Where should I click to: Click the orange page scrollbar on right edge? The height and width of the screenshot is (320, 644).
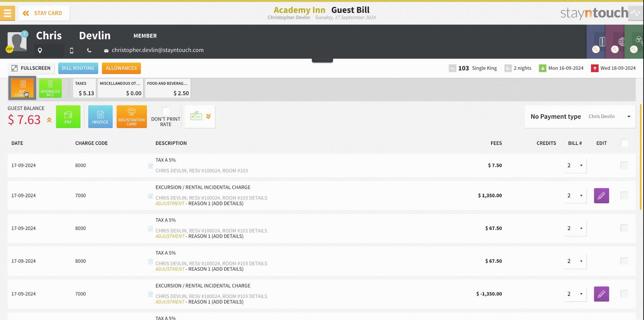(x=641, y=157)
